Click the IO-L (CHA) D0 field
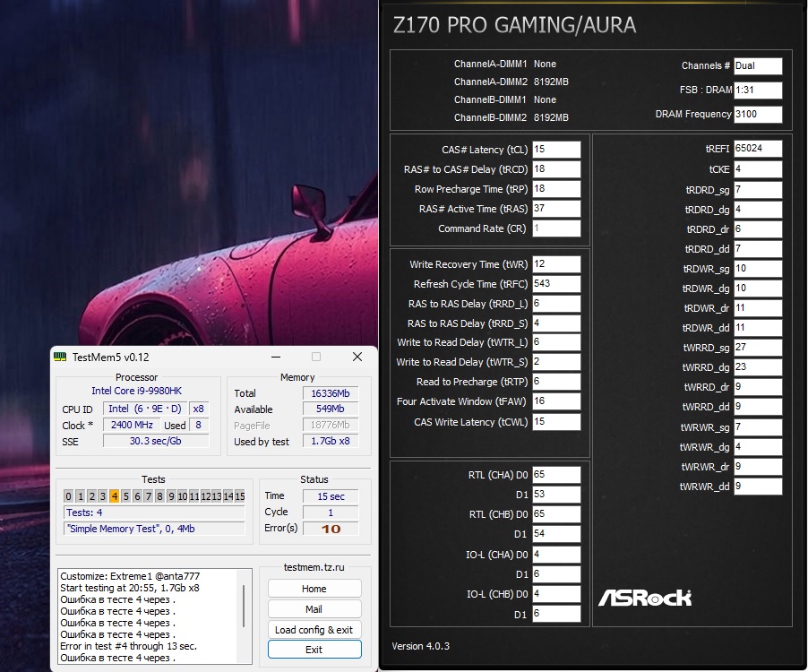808x672 pixels. pyautogui.click(x=556, y=555)
